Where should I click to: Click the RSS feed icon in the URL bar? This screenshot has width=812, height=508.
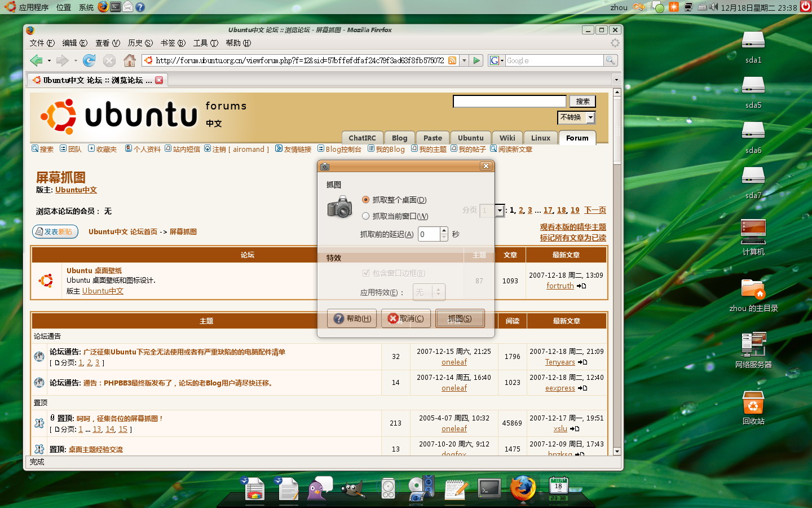452,60
